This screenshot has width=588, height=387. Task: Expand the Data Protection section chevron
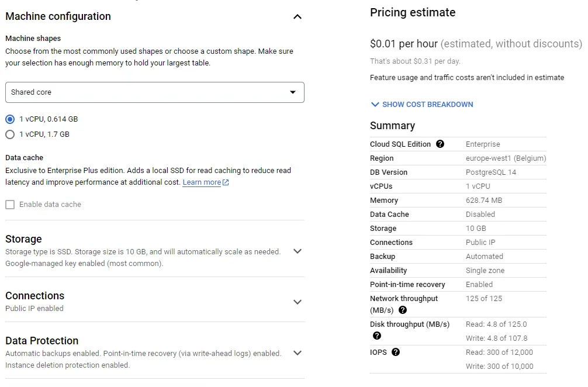pos(298,353)
